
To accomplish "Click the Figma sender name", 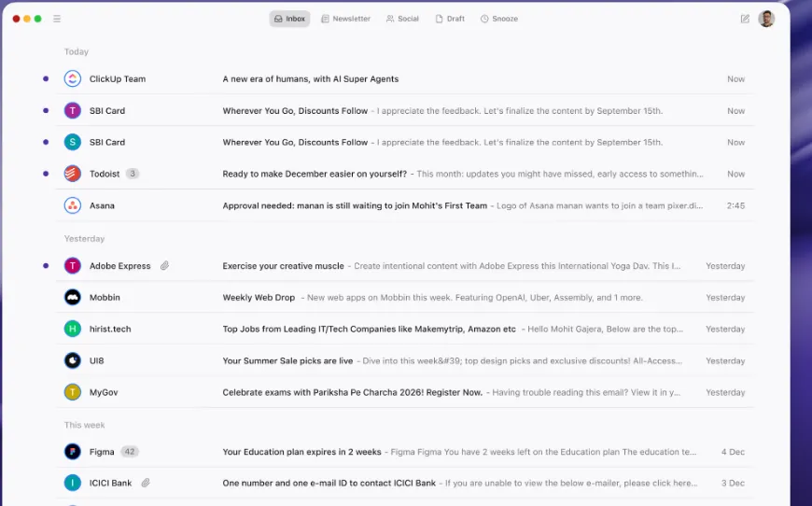I will [x=102, y=452].
